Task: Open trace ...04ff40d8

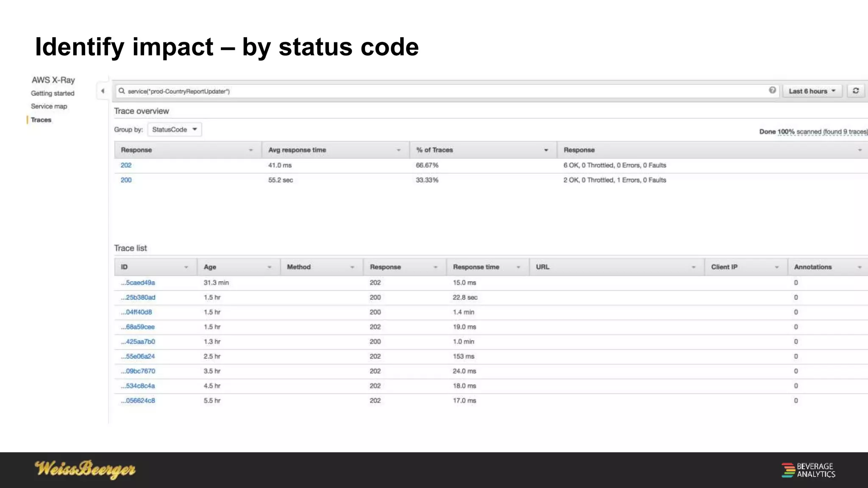Action: [136, 312]
